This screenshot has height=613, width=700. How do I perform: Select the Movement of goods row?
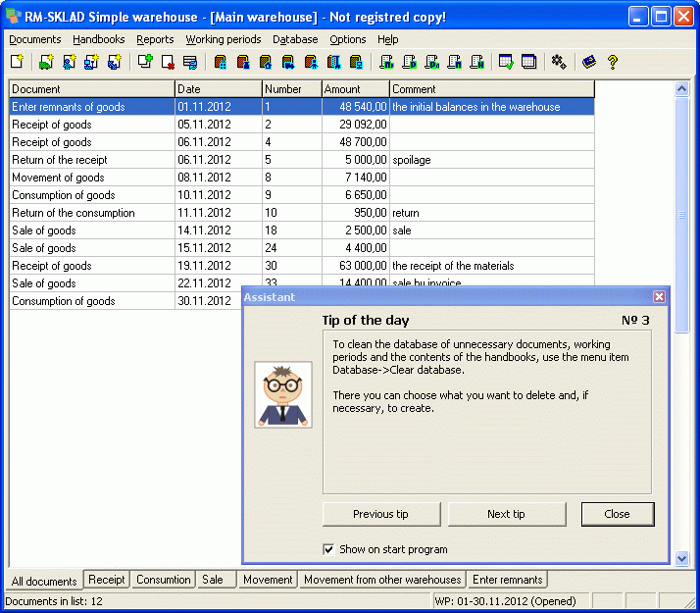(58, 178)
